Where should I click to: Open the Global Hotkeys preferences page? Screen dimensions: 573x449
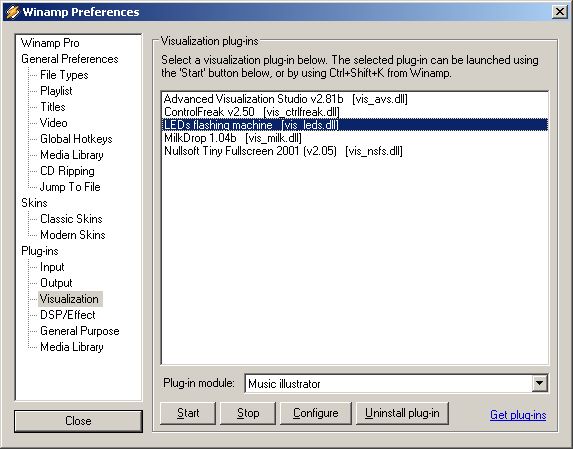[x=76, y=139]
